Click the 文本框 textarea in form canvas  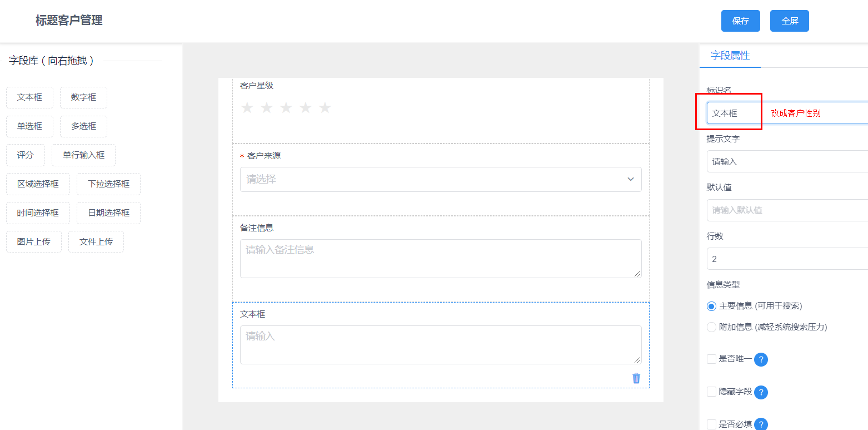pyautogui.click(x=441, y=345)
